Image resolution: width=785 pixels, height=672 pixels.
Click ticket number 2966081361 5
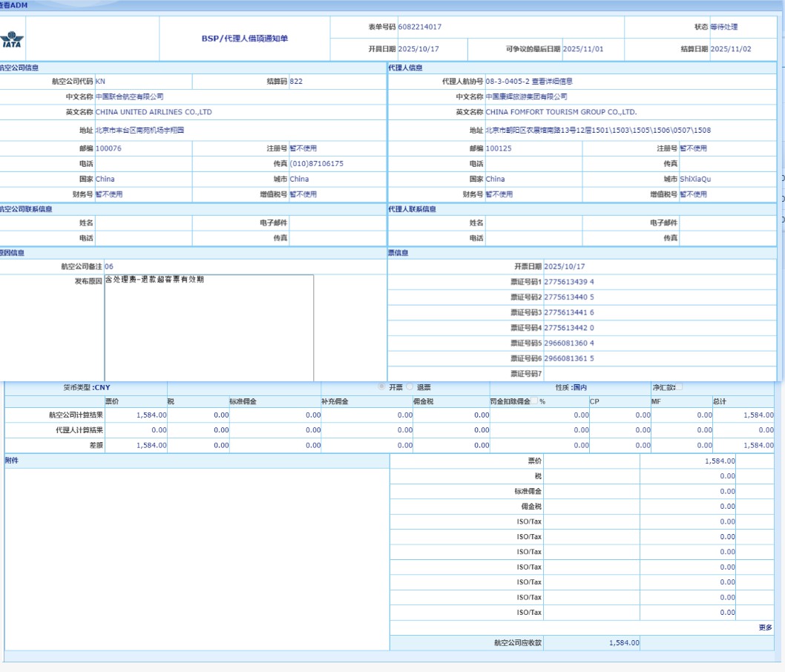(x=568, y=359)
